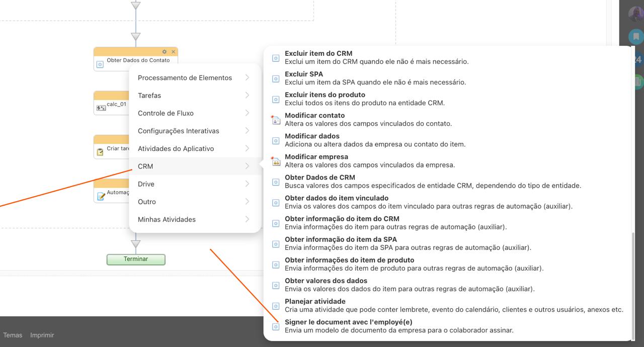Open settings gear on Obter Dados do Contato
Screen dimensions: 644x347
pos(165,52)
